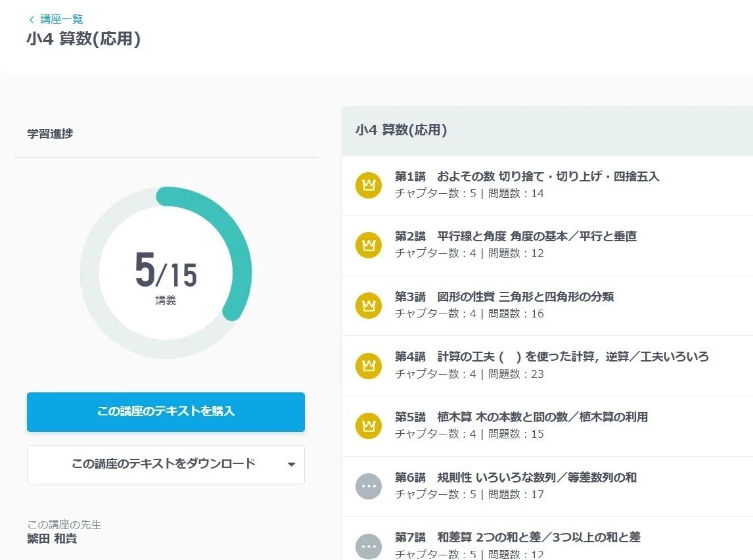Click the crown icon for 第1講
The width and height of the screenshot is (753, 560).
[x=369, y=185]
